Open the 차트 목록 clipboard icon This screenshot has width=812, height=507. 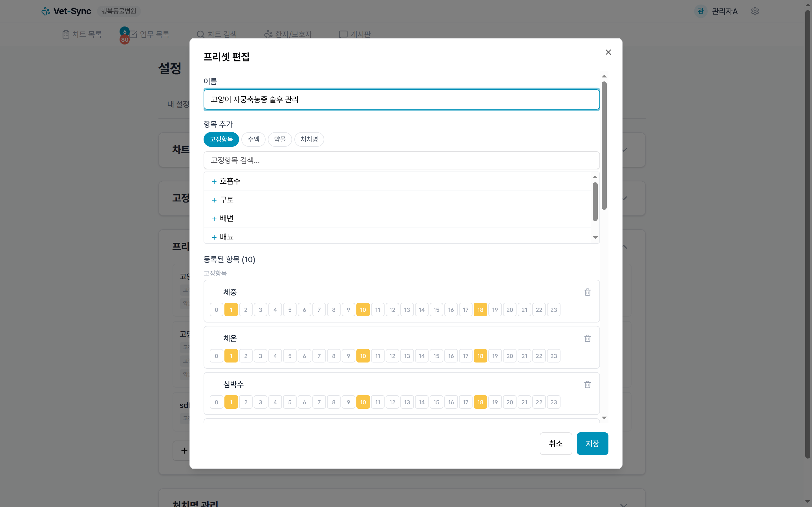[x=66, y=34]
